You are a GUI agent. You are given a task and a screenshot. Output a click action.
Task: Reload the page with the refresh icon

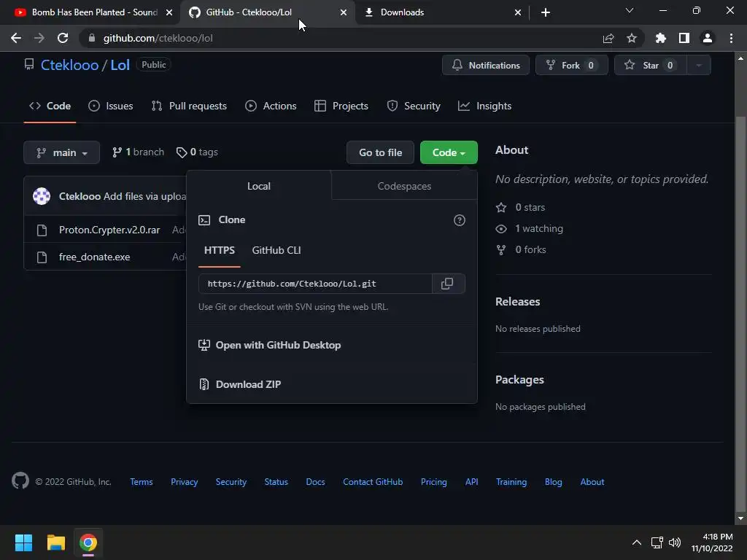click(63, 38)
